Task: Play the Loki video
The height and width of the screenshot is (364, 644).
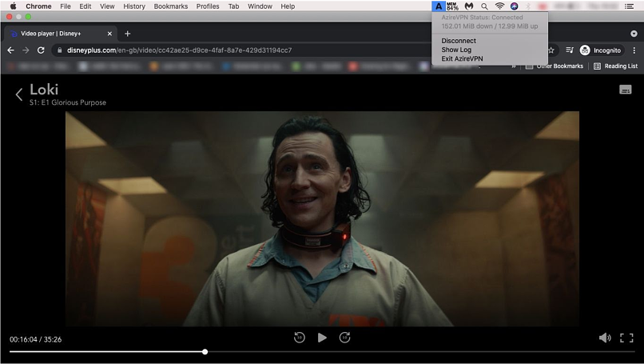Action: click(x=323, y=338)
